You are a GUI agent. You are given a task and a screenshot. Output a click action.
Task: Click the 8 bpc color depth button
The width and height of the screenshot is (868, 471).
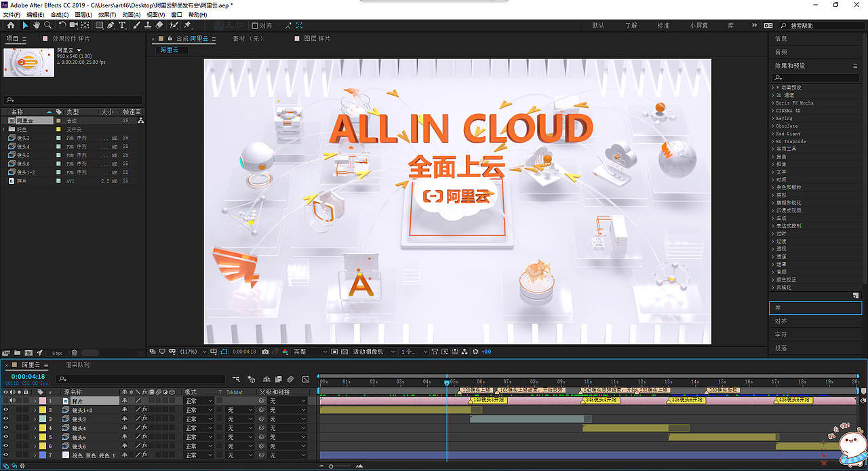[57, 353]
